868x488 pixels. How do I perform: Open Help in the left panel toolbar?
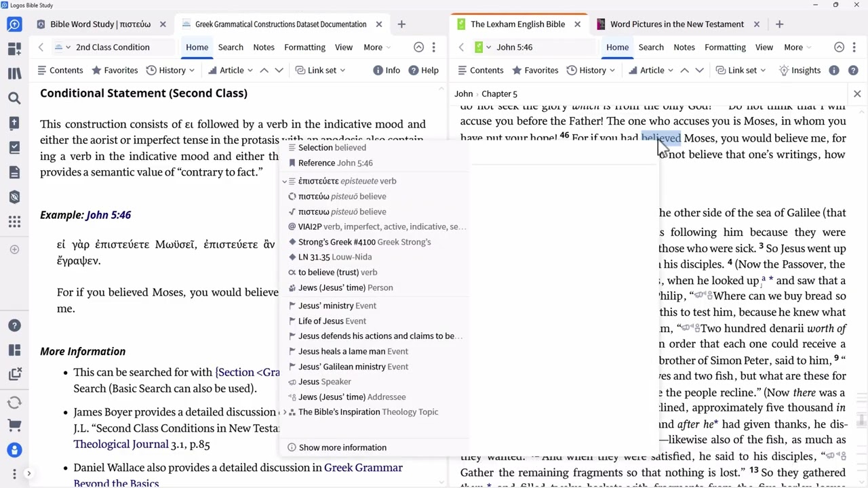pos(424,70)
